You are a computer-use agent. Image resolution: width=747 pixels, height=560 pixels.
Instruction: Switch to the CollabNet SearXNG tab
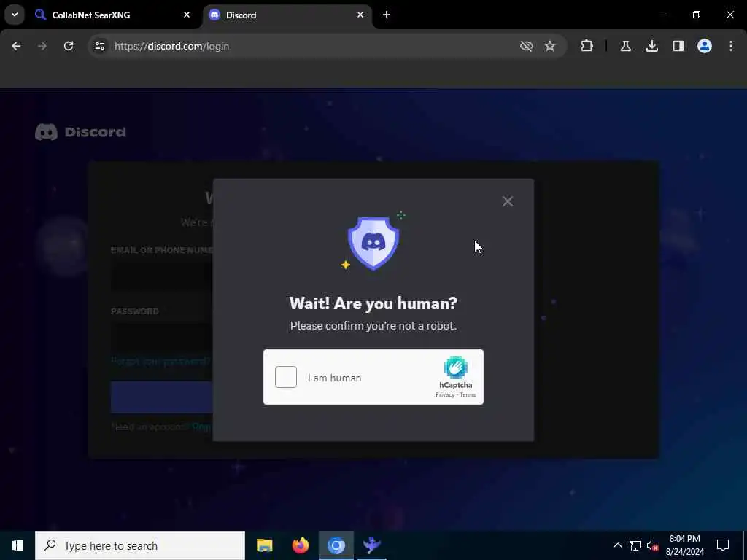coord(112,15)
